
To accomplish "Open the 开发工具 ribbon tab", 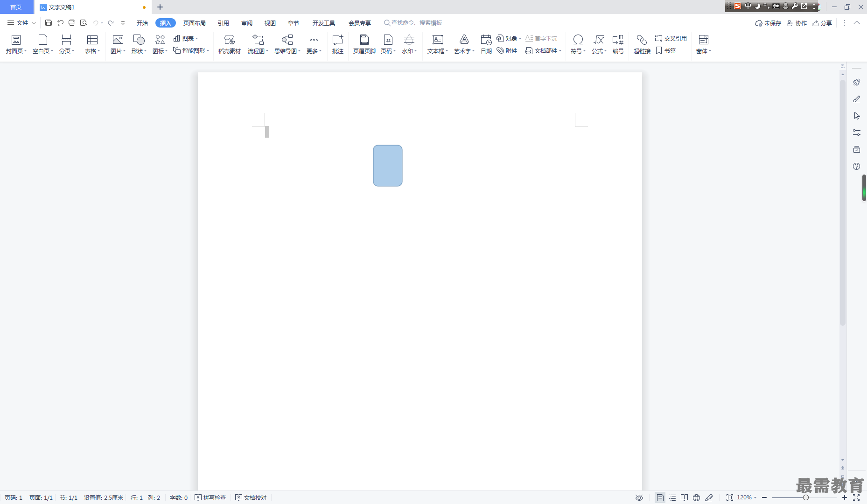I will coord(324,23).
